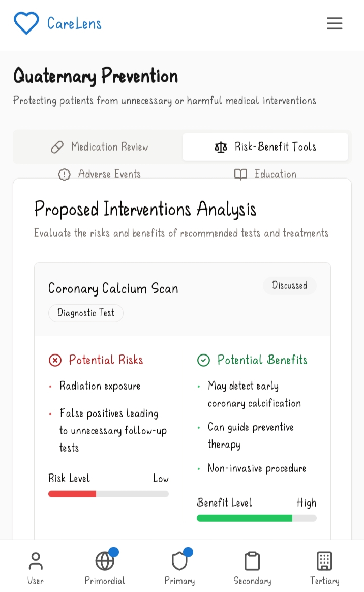Screen dimensions: 364x592
Task: Click the CareLens heart logo icon
Action: [x=26, y=23]
